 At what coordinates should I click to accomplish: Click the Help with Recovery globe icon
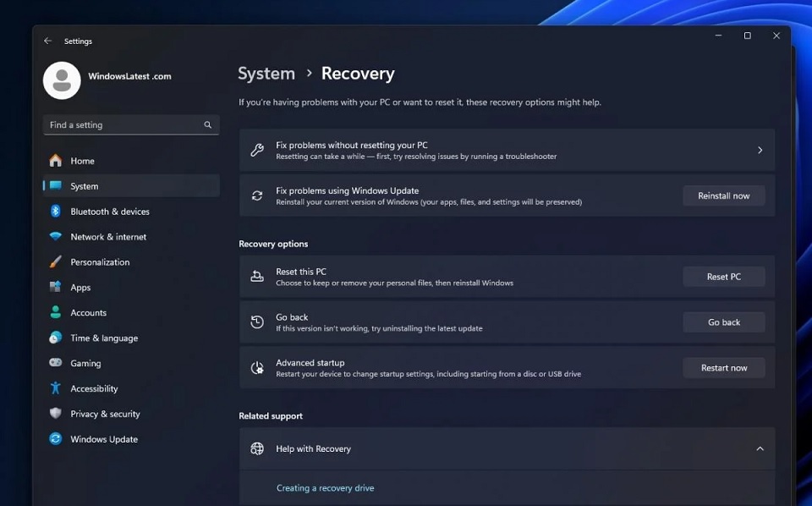coord(257,448)
